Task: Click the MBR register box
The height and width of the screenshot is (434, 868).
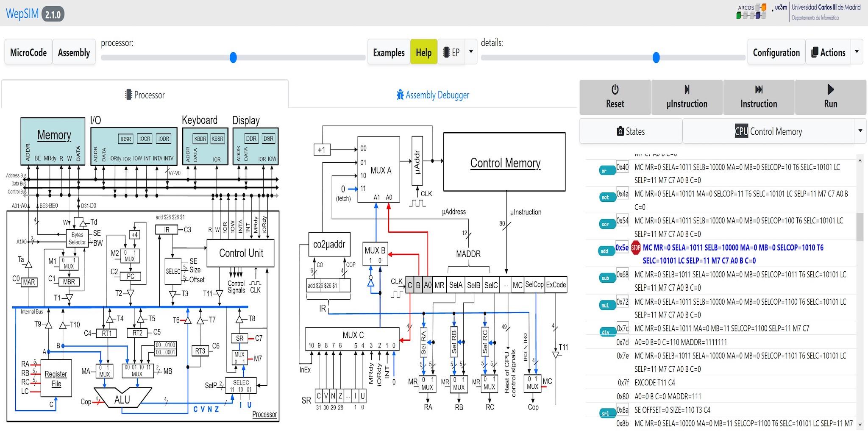Action: click(x=69, y=281)
